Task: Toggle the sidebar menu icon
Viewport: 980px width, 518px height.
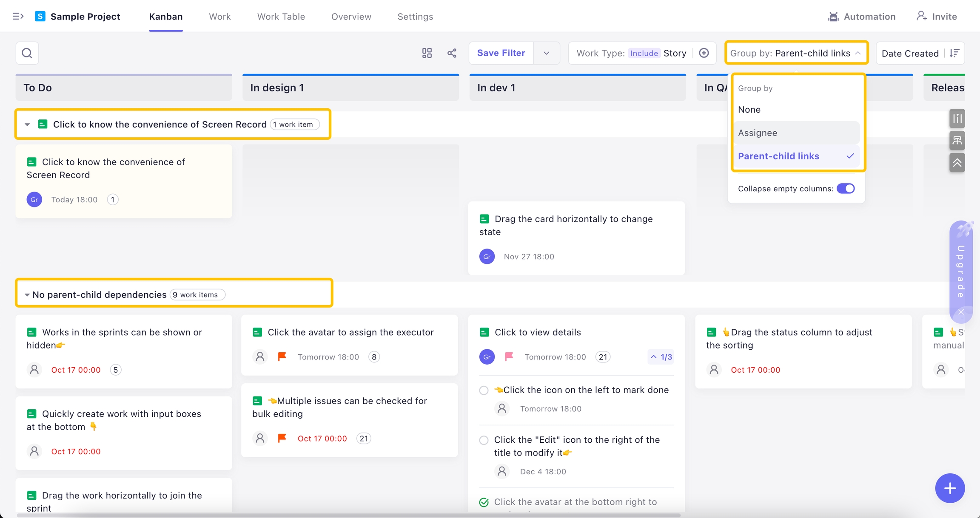Action: (x=18, y=17)
